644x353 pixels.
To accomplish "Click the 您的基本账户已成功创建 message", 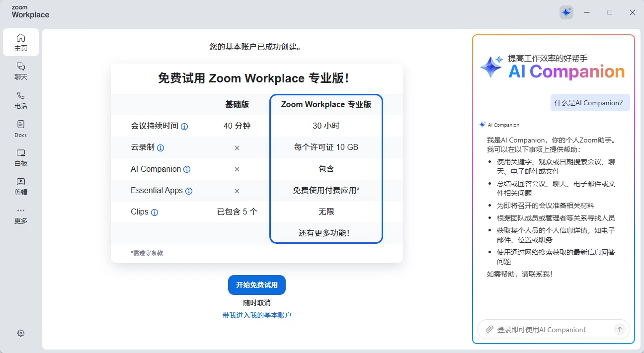I will tap(256, 47).
